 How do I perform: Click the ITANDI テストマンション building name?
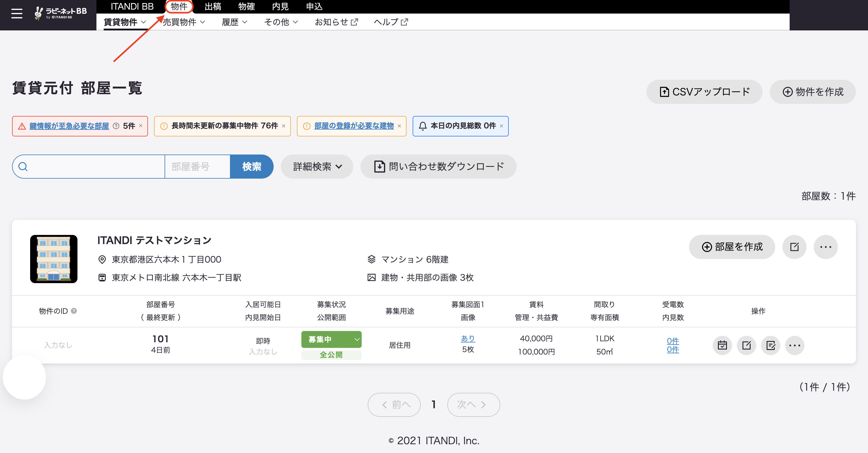click(154, 240)
